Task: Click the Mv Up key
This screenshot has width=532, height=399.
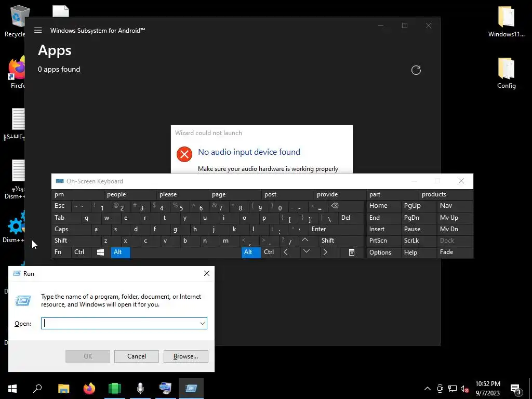Action: tap(455, 218)
